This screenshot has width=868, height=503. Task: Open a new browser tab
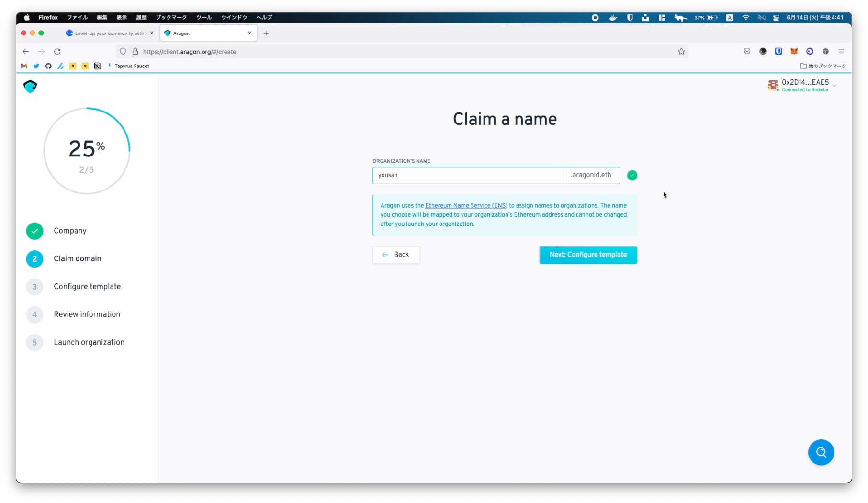[x=266, y=34]
